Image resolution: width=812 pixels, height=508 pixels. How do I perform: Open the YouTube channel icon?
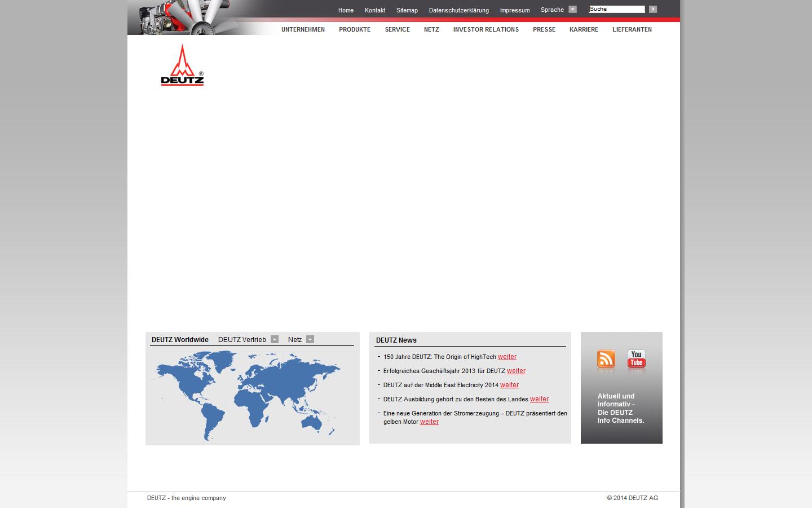point(637,359)
